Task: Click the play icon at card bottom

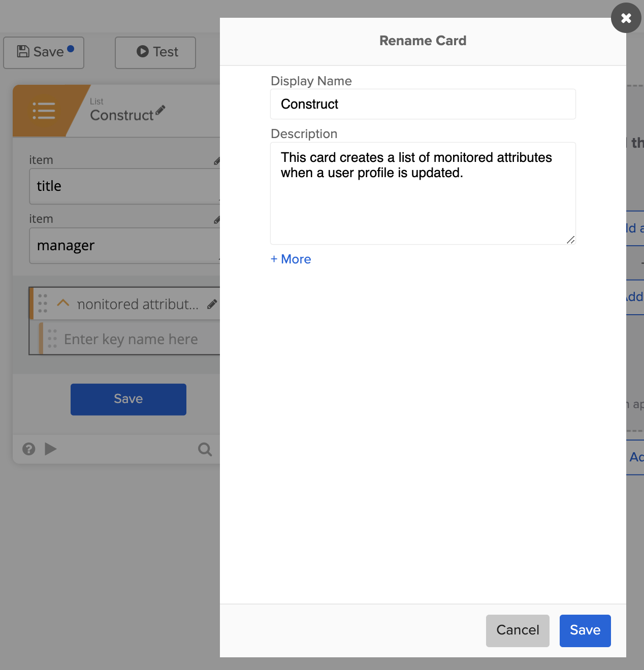Action: (x=50, y=449)
